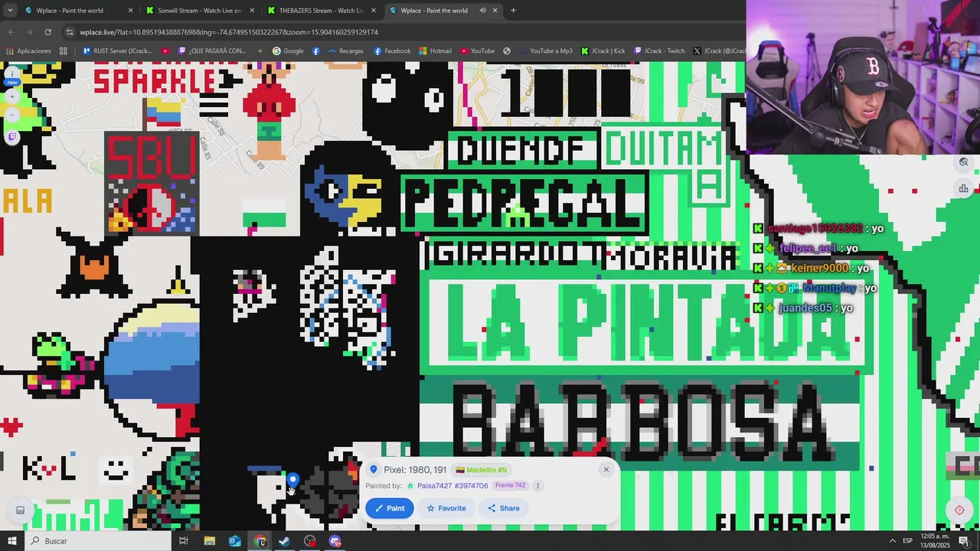The height and width of the screenshot is (551, 980).
Task: Open RUST Server bookmark
Action: click(117, 51)
